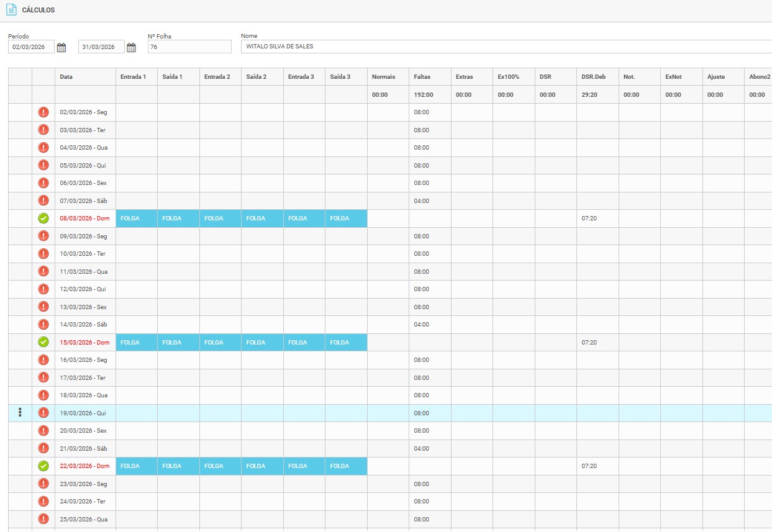Open three-dot row menu for 19/03/2026

pos(20,413)
